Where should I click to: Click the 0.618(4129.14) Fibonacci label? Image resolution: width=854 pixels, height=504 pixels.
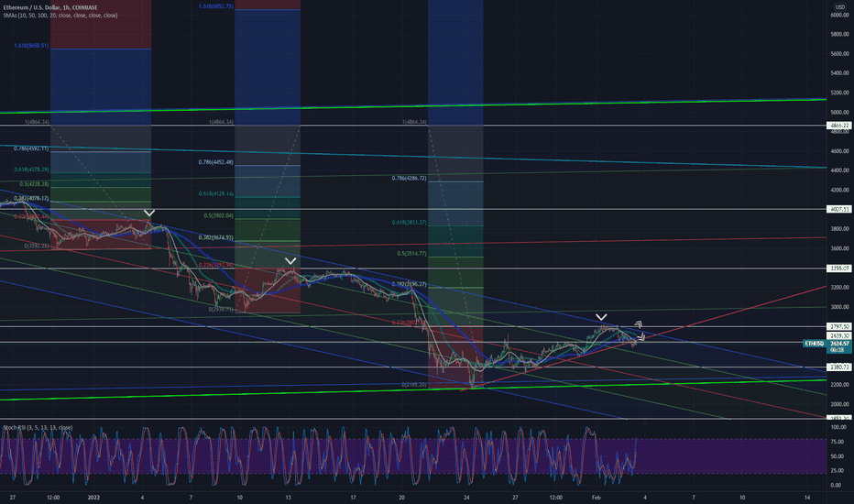(215, 194)
